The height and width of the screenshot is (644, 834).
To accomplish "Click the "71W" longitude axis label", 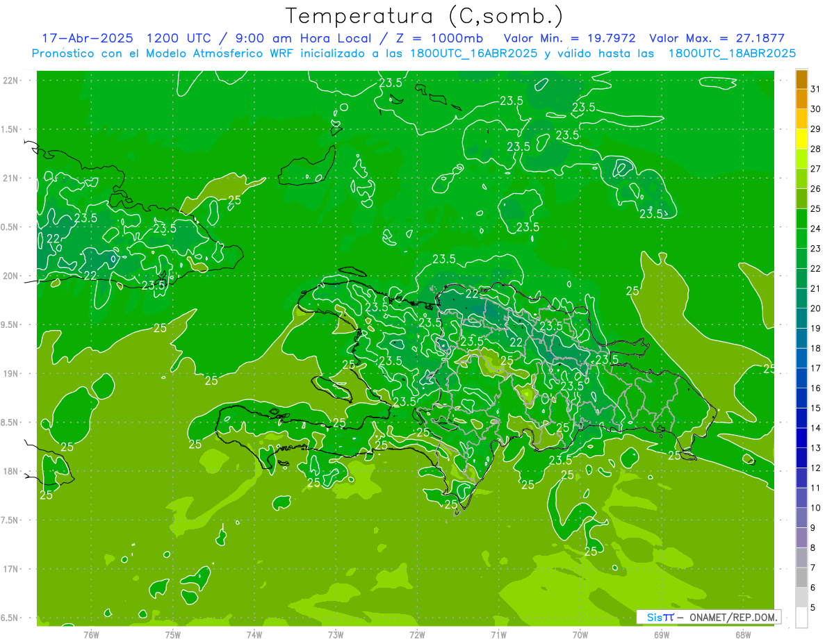I will coord(498,634).
